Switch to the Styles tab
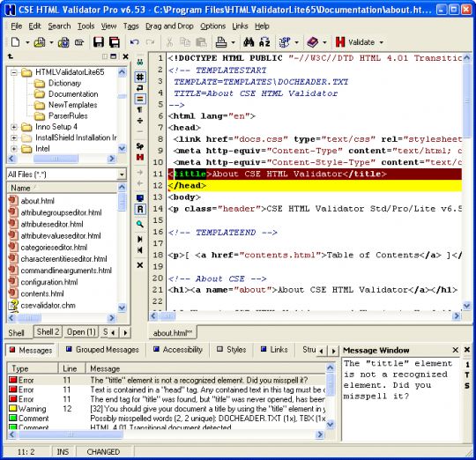The height and width of the screenshot is (460, 476). pyautogui.click(x=231, y=350)
